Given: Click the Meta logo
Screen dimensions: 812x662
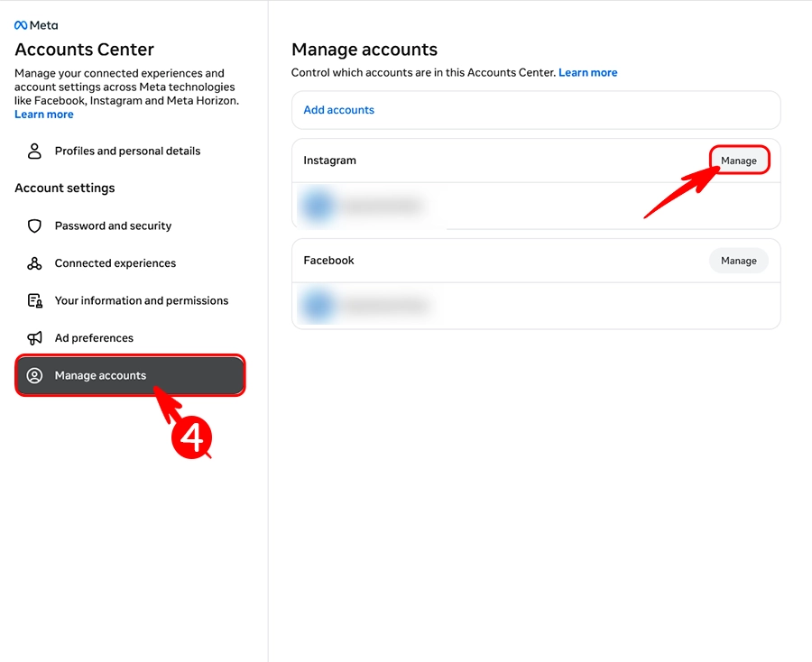Looking at the screenshot, I should pos(36,25).
